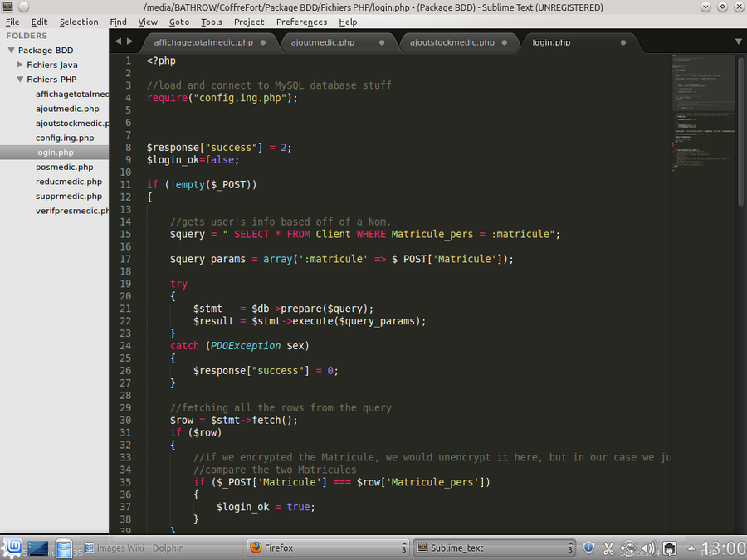
Task: Click the scissors clipboard tray icon
Action: 608,548
